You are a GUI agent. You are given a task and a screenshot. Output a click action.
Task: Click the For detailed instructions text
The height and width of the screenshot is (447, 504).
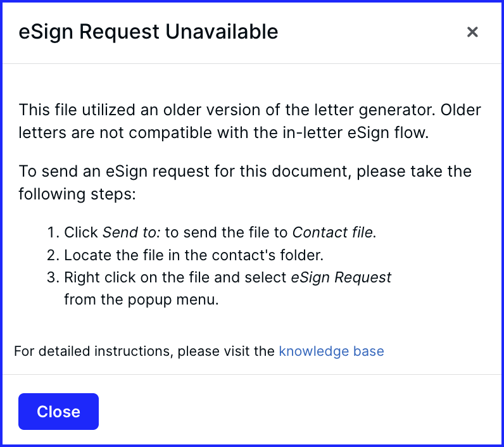pos(144,351)
